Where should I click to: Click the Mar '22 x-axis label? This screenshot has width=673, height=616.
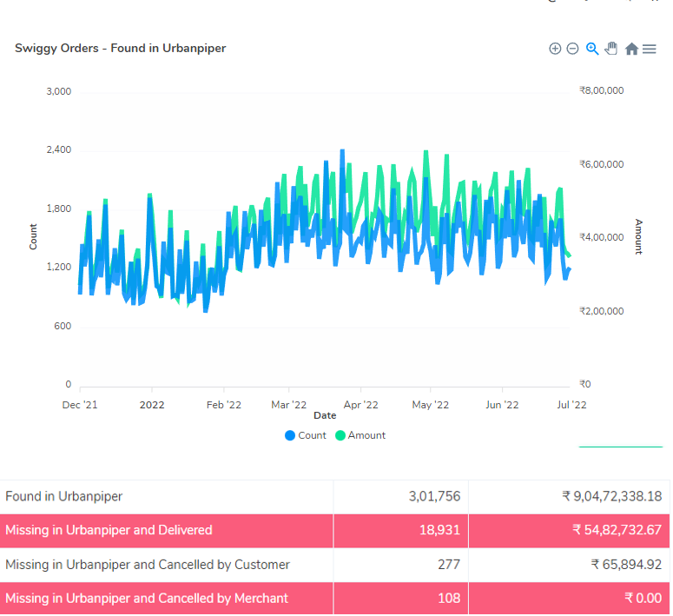289,405
